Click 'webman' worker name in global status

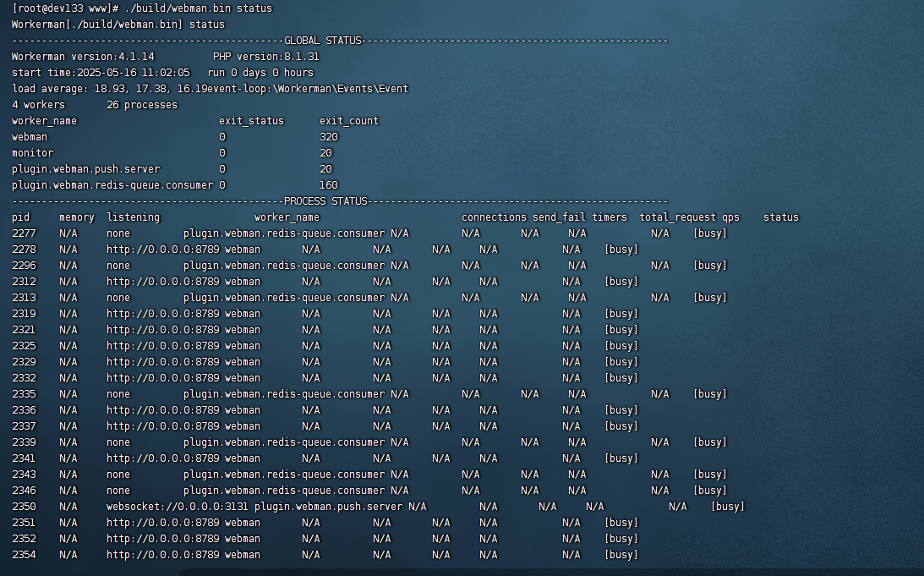point(30,137)
